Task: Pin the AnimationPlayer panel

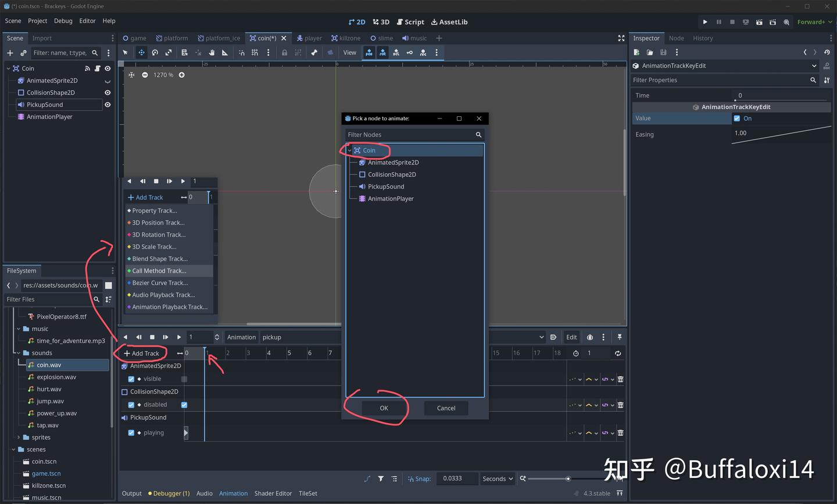Action: point(620,337)
